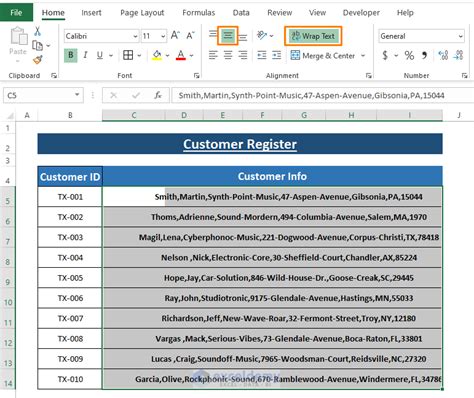Open the font size 11 dropdown

[x=163, y=36]
